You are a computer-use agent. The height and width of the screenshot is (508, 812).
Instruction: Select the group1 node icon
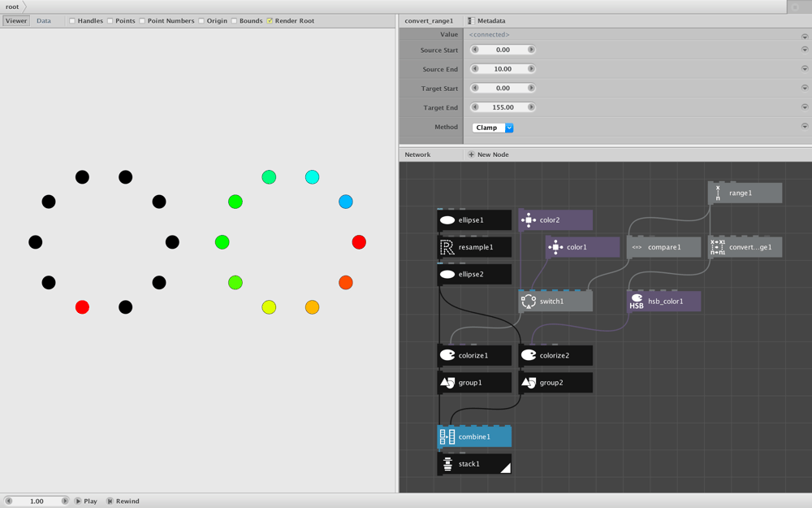tap(447, 383)
